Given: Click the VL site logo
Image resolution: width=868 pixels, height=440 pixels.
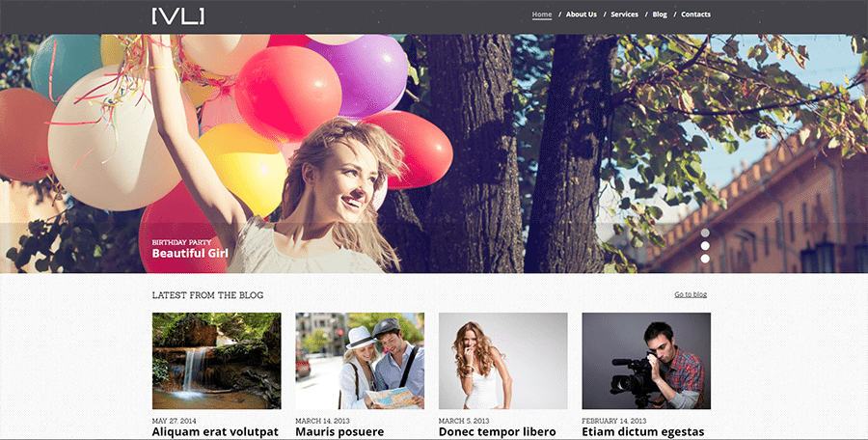Looking at the screenshot, I should tap(177, 15).
